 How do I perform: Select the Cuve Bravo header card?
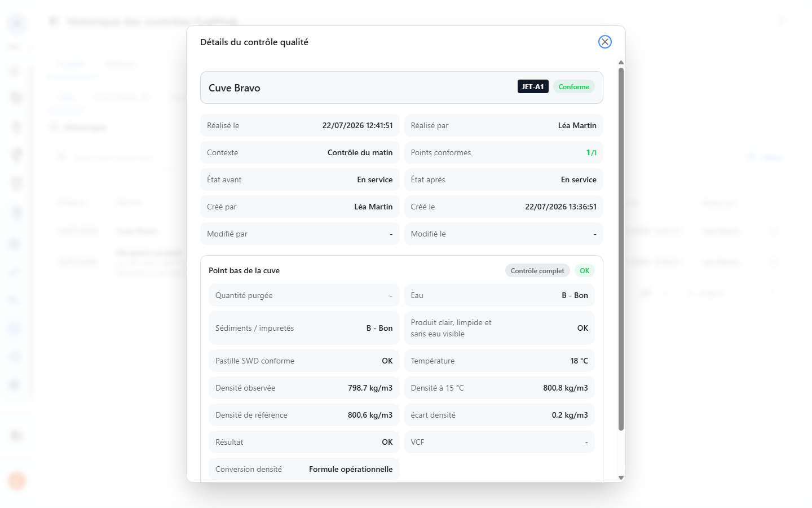point(401,87)
